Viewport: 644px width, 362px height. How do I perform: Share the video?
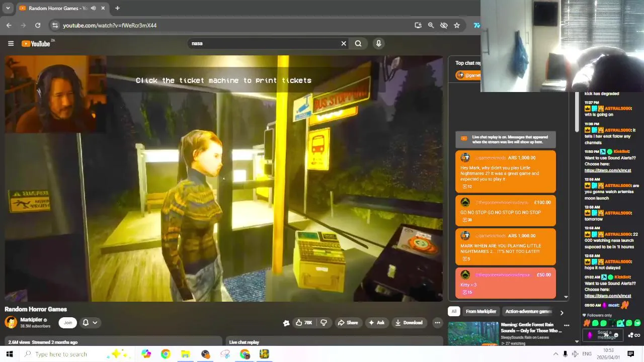(x=348, y=323)
